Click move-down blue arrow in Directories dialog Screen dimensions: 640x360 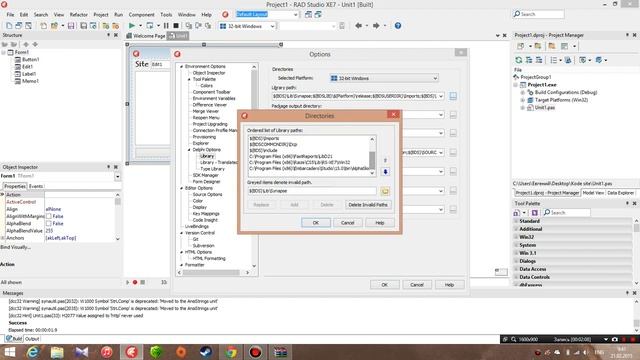click(x=385, y=172)
